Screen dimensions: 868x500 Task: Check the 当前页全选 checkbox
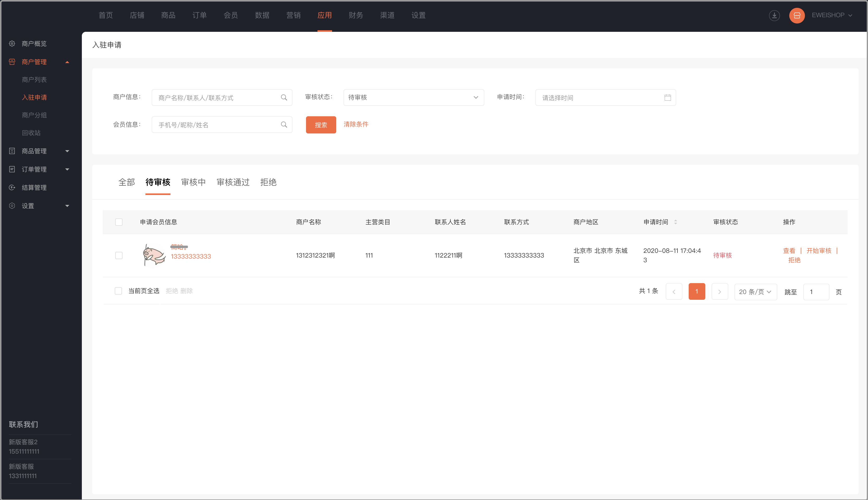tap(118, 291)
